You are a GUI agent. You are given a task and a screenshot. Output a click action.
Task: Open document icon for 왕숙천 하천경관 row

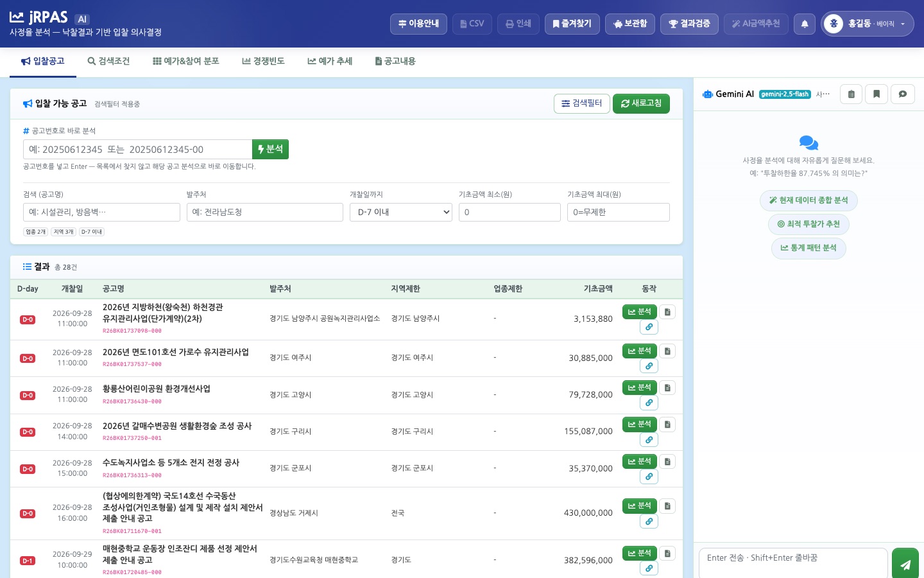coord(667,312)
